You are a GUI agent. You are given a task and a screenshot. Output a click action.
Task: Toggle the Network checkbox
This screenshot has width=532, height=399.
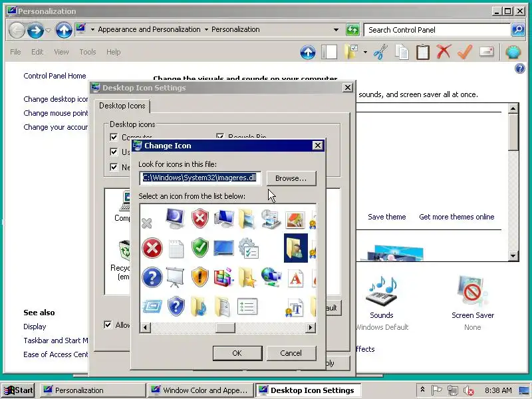click(114, 167)
